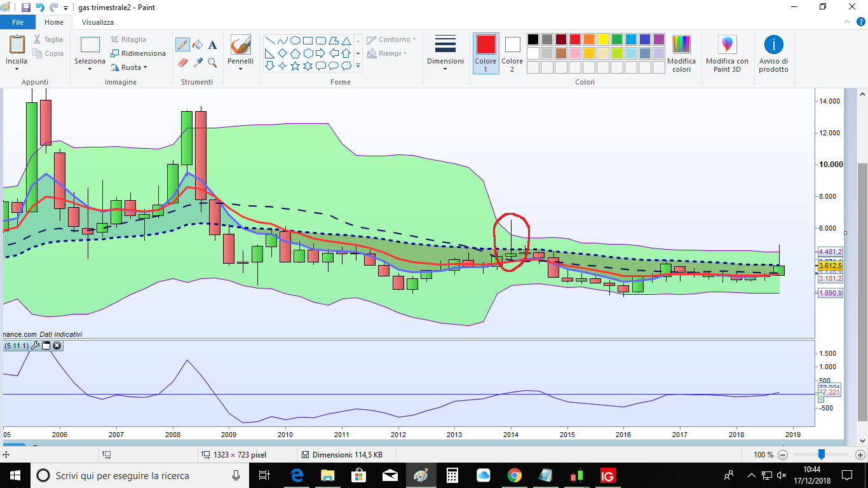Select the Eraser tool
Image resolution: width=868 pixels, height=488 pixels.
182,62
